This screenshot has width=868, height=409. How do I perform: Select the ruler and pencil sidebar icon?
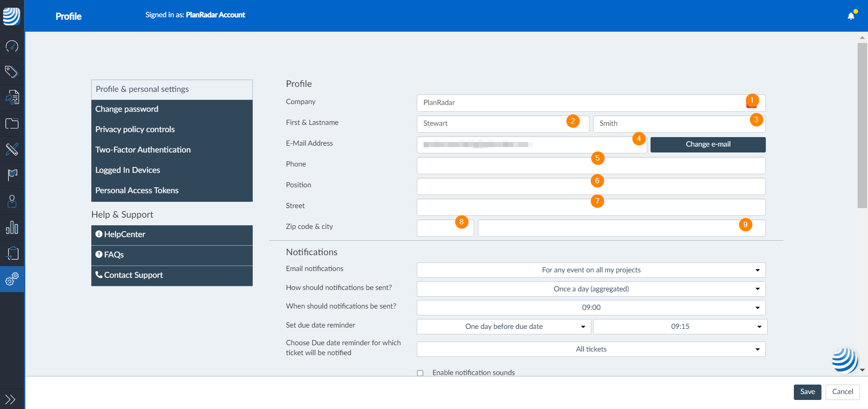tap(12, 149)
